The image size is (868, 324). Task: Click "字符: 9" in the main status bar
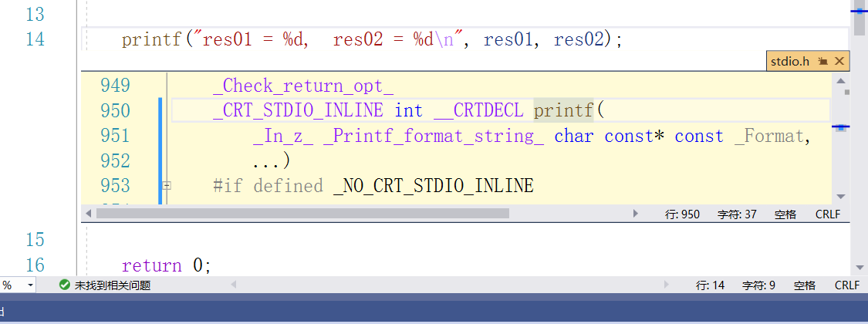[x=758, y=285]
